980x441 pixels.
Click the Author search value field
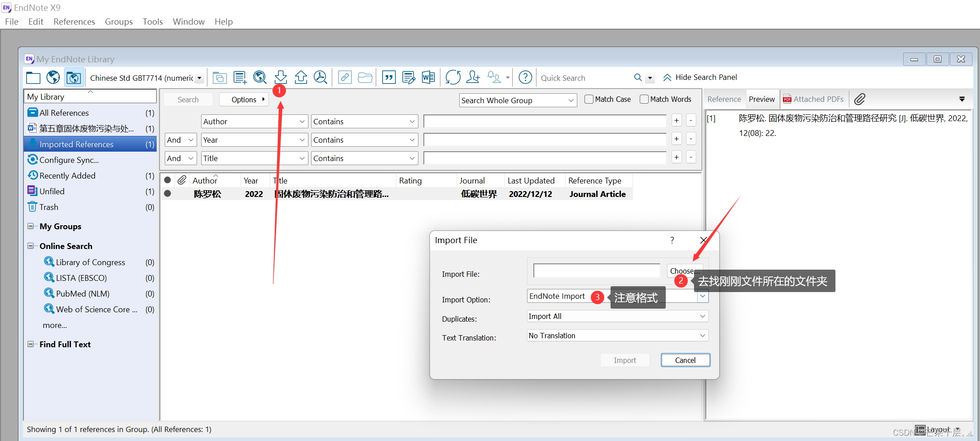(545, 122)
